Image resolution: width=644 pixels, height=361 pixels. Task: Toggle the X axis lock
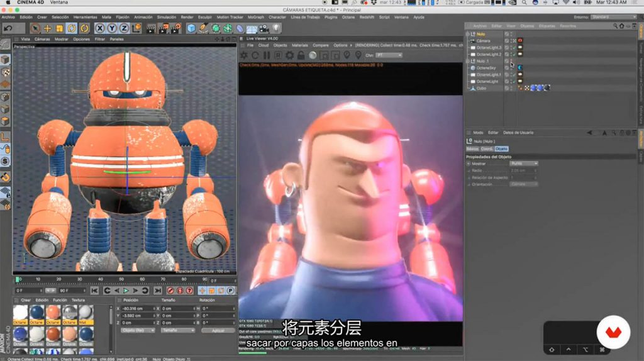[100, 28]
